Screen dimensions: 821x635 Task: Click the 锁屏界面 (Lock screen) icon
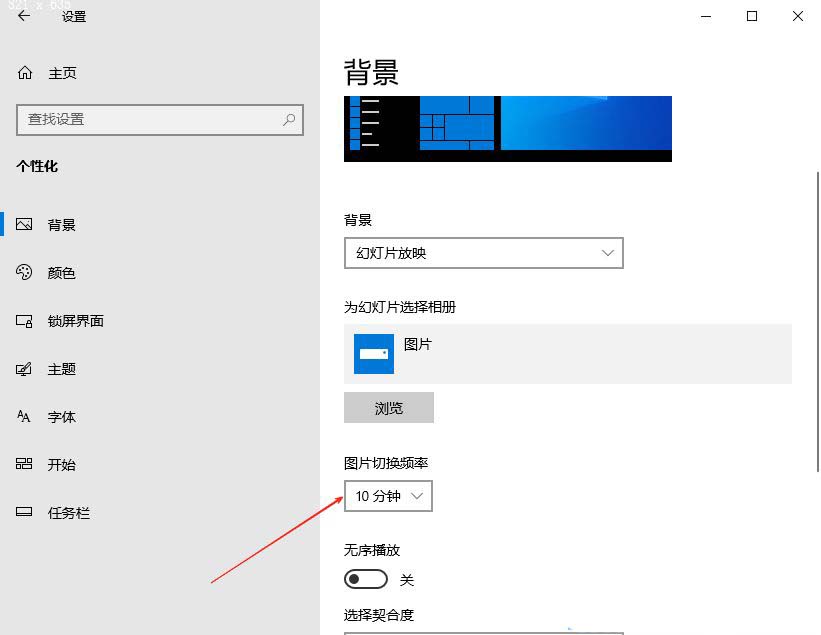tap(25, 320)
